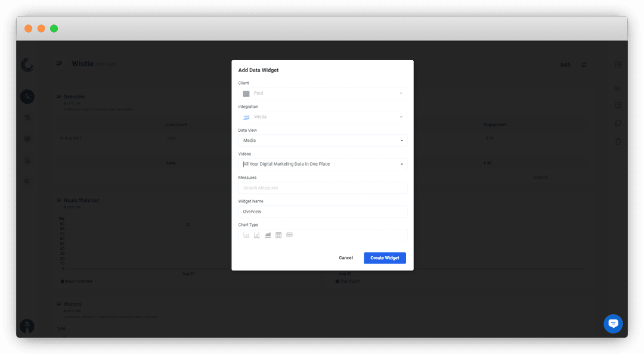Click the 'Chart Type' label
Screen dimensions: 644x354
pos(248,225)
